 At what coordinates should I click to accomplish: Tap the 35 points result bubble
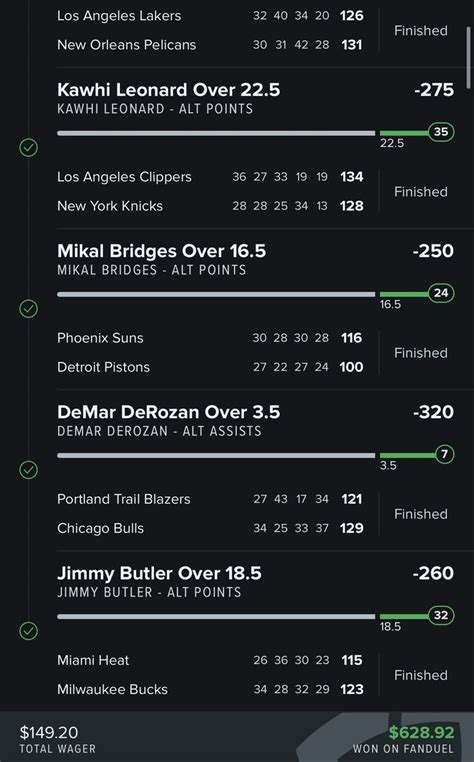click(441, 132)
